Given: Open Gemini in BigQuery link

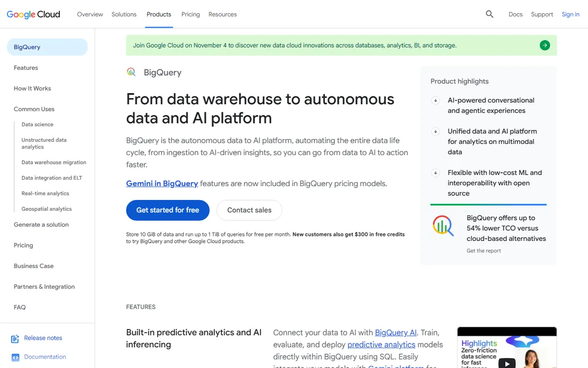Looking at the screenshot, I should 162,183.
